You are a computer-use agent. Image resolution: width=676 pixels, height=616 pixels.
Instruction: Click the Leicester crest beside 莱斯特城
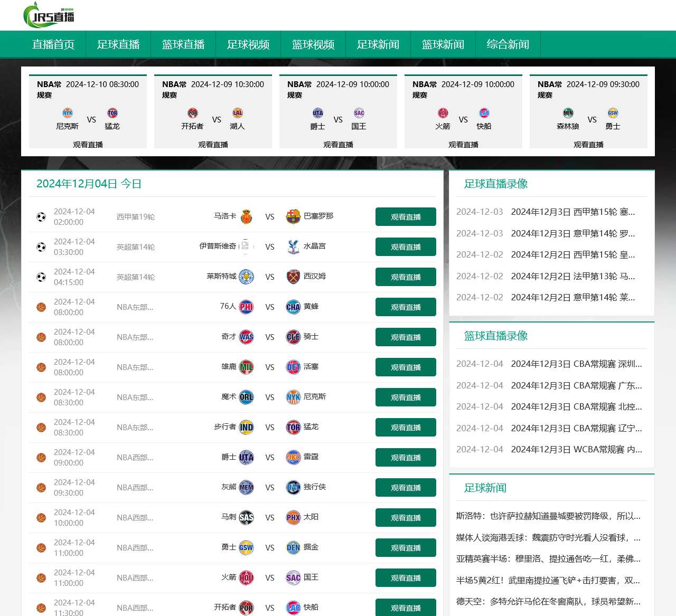246,277
